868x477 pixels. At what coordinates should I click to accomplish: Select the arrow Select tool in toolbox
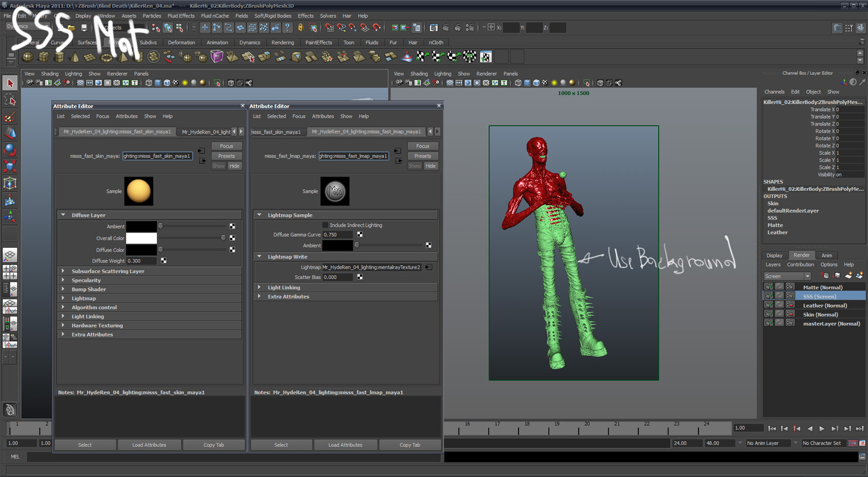pyautogui.click(x=10, y=83)
